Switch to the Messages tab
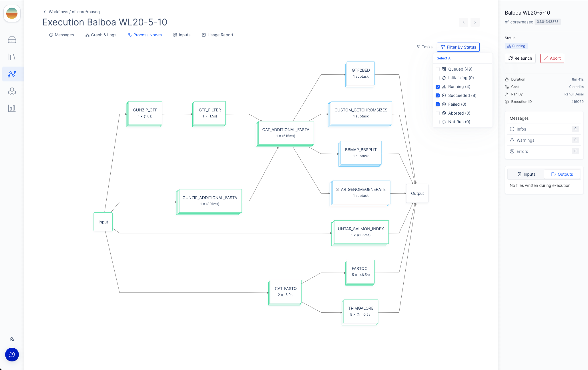 point(61,35)
